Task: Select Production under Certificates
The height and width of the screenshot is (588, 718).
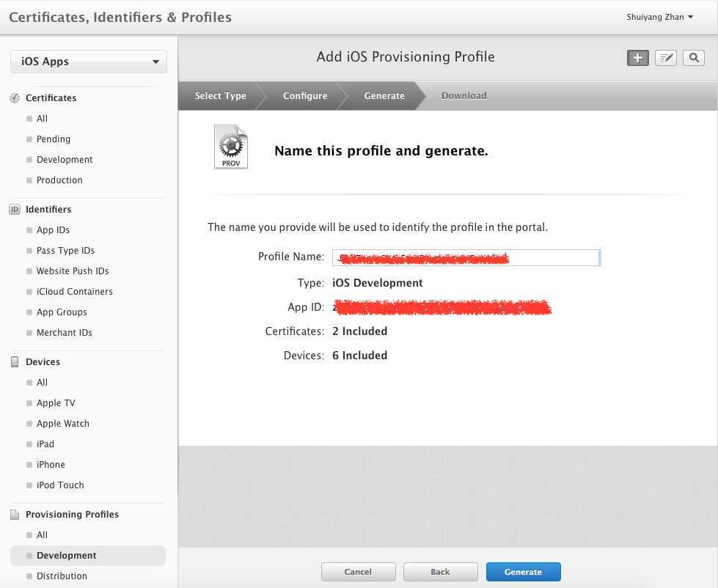Action: click(59, 180)
